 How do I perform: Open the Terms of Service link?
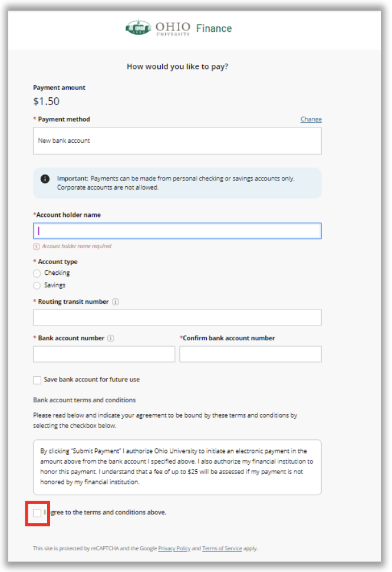click(222, 548)
